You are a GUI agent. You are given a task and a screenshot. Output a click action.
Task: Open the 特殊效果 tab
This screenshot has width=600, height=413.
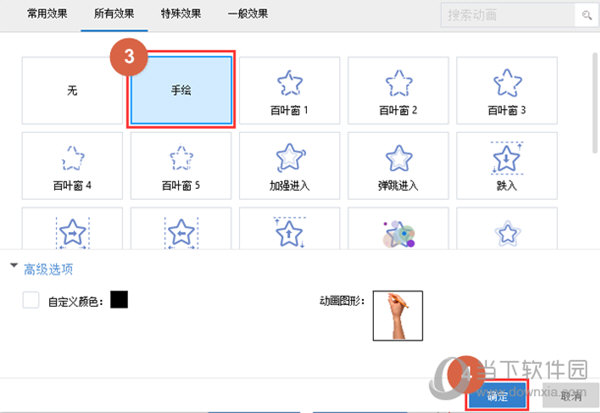click(181, 14)
